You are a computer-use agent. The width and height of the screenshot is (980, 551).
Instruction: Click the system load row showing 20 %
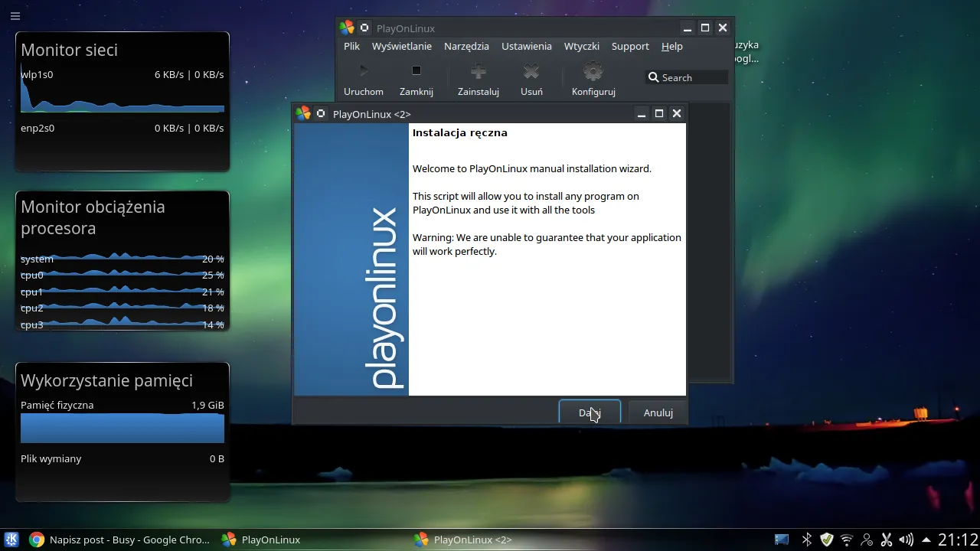pos(122,259)
